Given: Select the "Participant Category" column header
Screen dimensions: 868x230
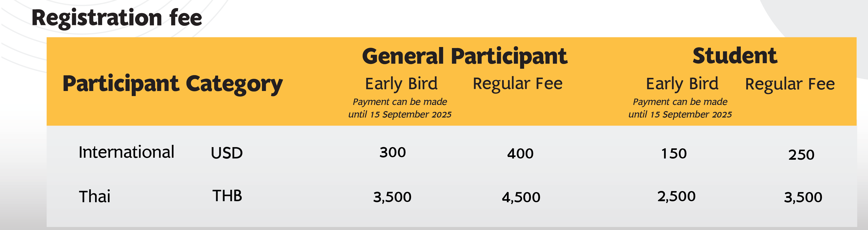Looking at the screenshot, I should click(x=172, y=84).
